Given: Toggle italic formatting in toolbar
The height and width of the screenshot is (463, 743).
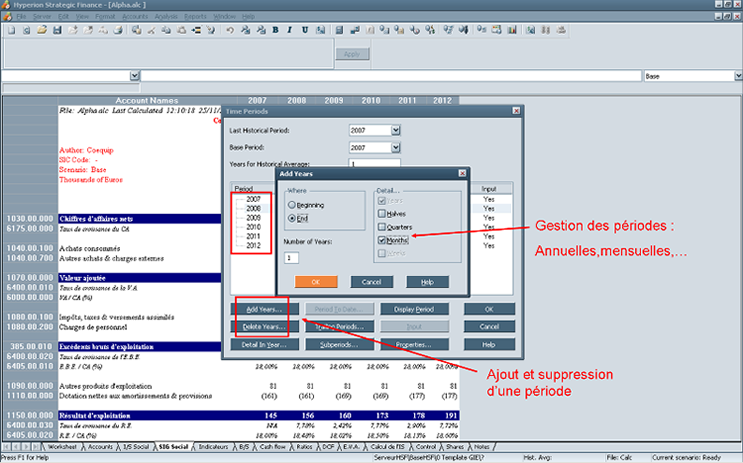Looking at the screenshot, I should (x=290, y=30).
